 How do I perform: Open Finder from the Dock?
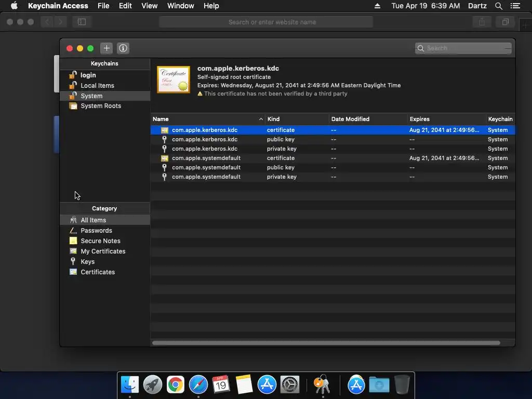click(x=130, y=384)
